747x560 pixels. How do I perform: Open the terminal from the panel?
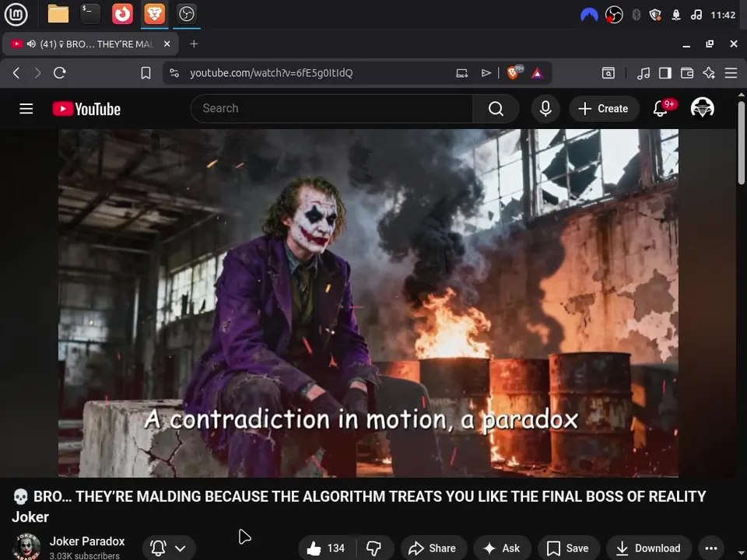[90, 14]
